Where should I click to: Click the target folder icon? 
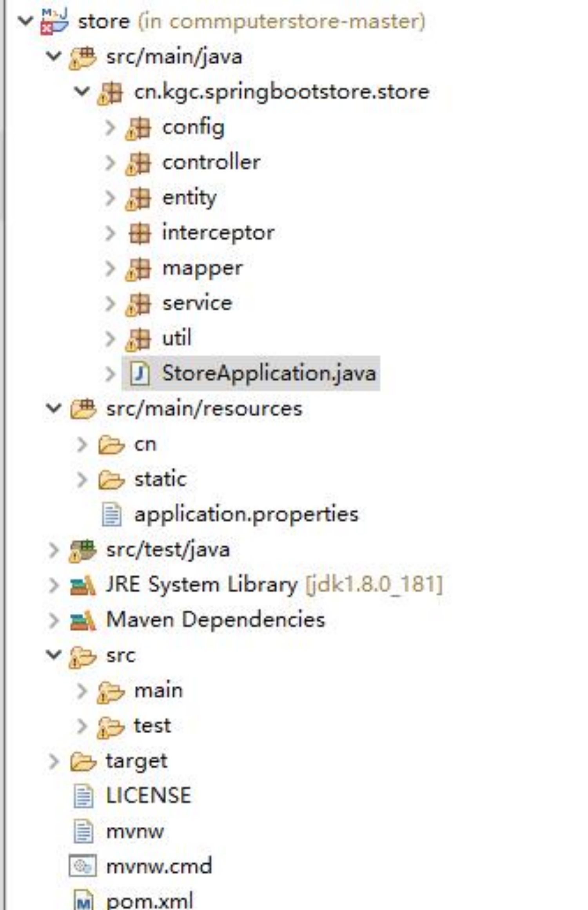[83, 762]
